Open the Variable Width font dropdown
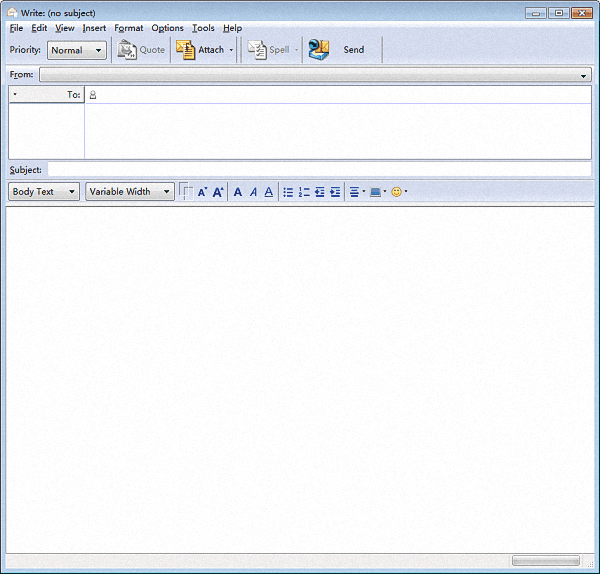Viewport: 600px width, 574px height. 130,192
